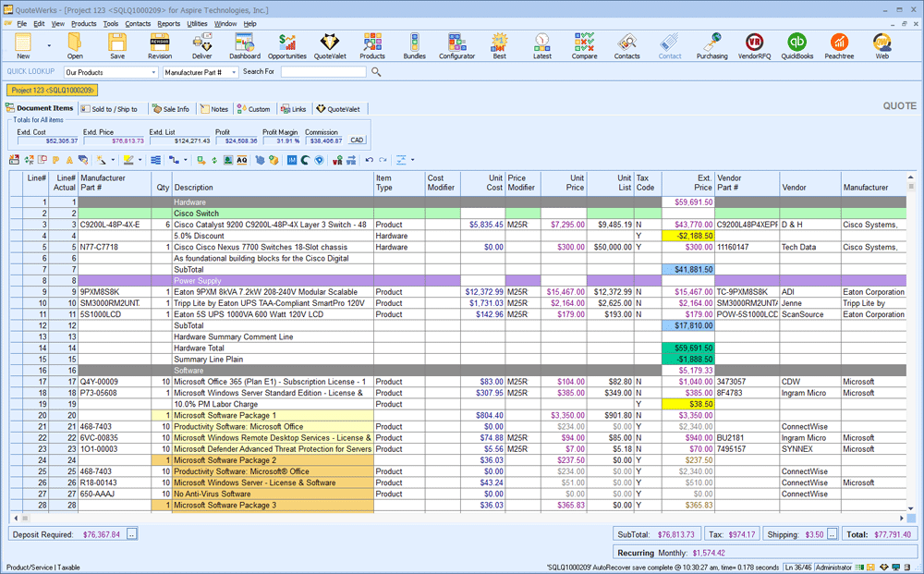This screenshot has height=574, width=924.
Task: Open the Manufacturer Part # dropdown
Action: [234, 72]
